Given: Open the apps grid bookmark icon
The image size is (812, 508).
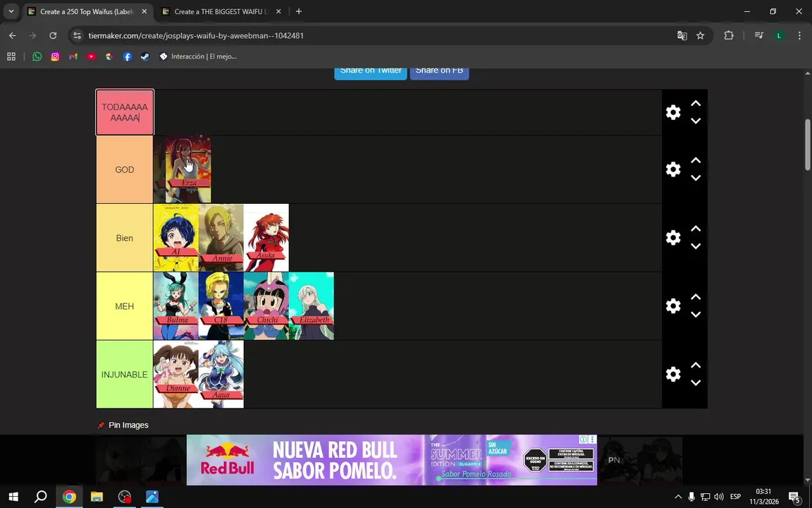Looking at the screenshot, I should (x=11, y=56).
